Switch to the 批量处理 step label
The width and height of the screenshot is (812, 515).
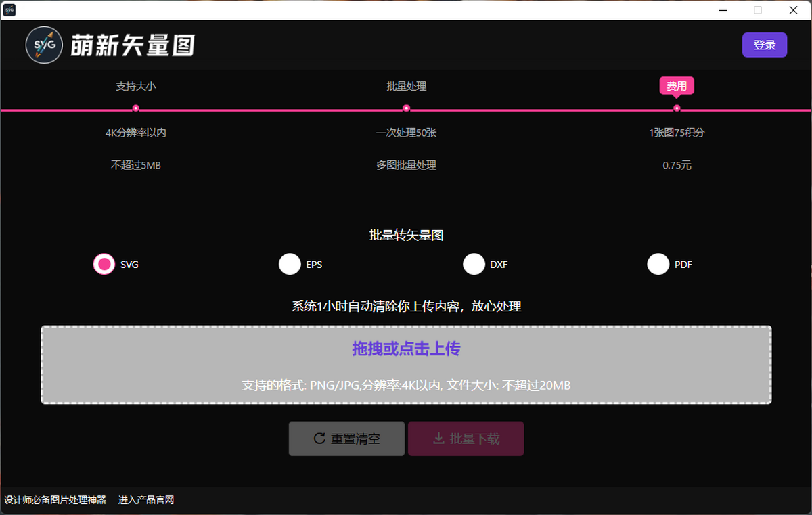406,87
